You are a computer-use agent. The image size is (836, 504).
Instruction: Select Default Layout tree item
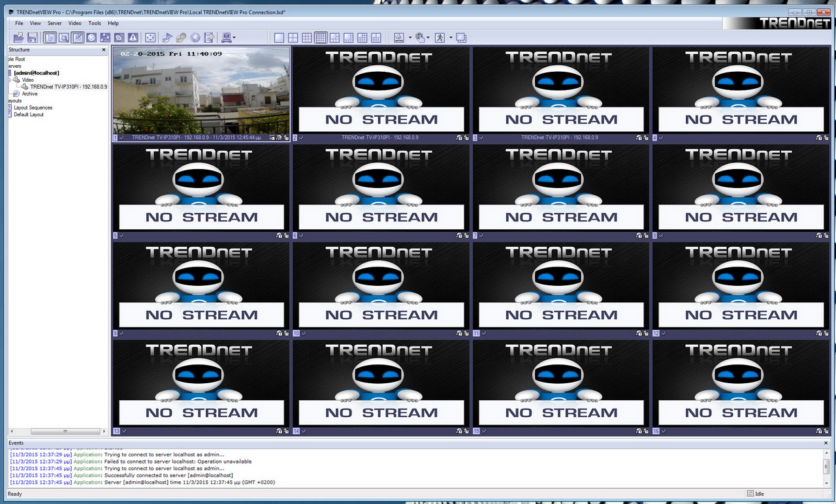pos(29,114)
